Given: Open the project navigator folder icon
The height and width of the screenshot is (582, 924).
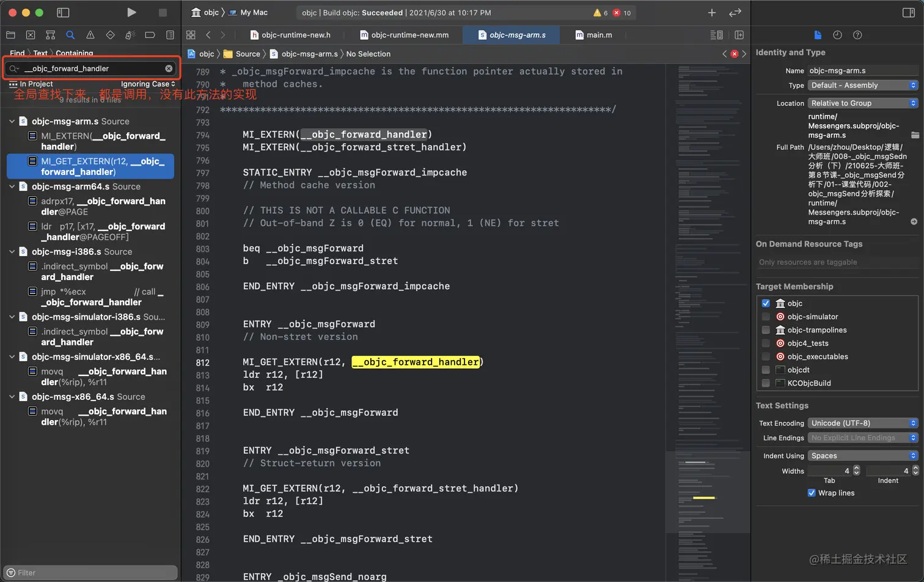Looking at the screenshot, I should coord(10,35).
